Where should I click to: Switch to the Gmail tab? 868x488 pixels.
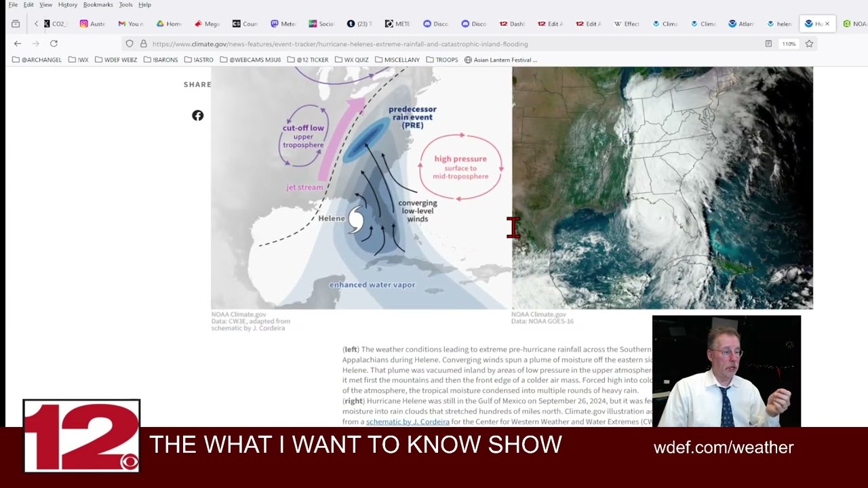pos(131,24)
